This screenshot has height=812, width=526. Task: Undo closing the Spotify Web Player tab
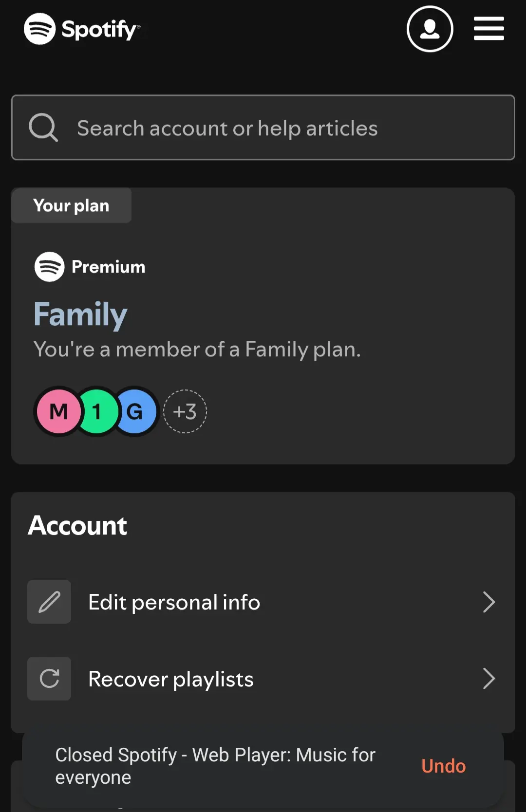[443, 766]
